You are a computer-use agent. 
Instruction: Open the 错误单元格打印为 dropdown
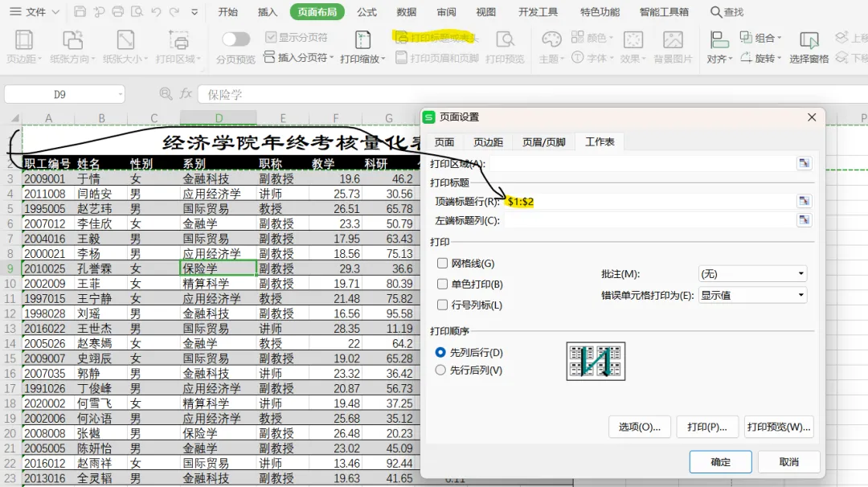(x=752, y=295)
